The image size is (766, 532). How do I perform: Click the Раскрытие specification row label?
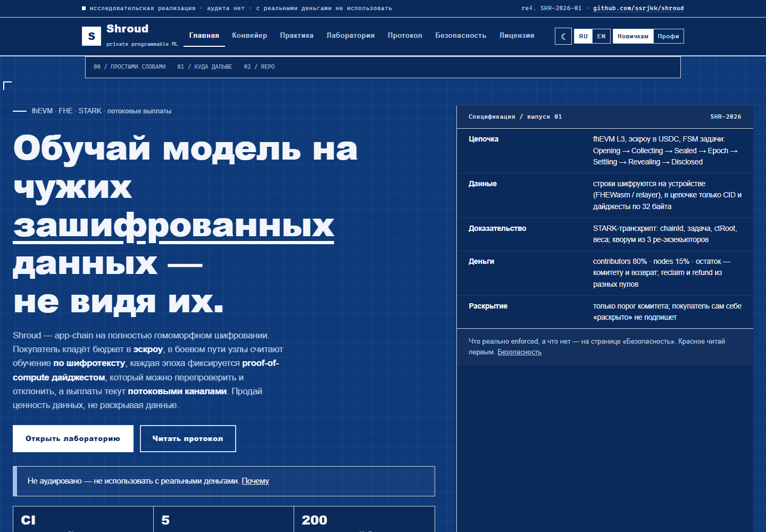tap(488, 306)
